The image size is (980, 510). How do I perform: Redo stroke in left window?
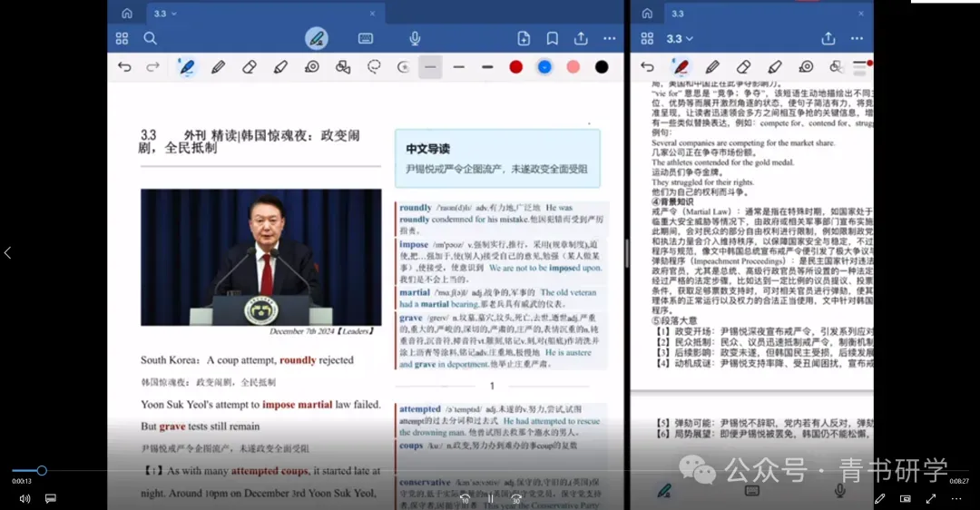(152, 67)
